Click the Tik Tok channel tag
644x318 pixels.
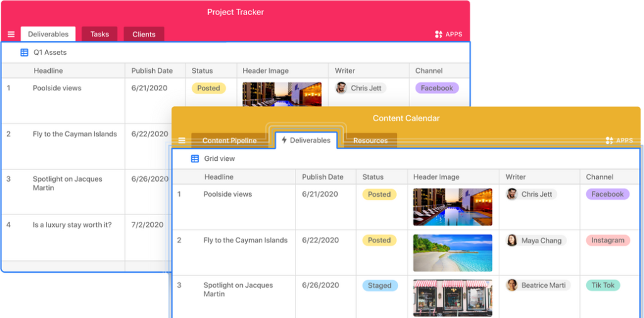[x=603, y=285]
